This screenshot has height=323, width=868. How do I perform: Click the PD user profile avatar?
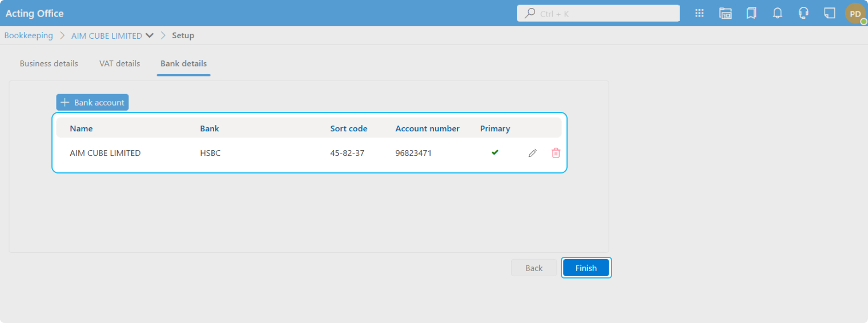(x=855, y=14)
